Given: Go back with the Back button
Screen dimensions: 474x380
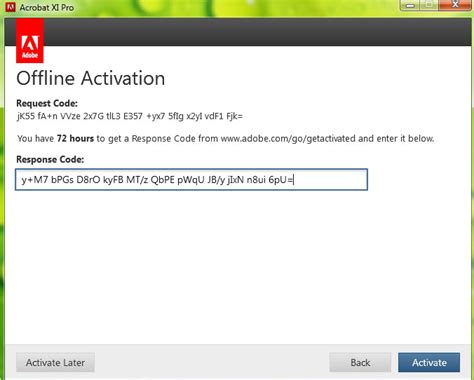Looking at the screenshot, I should pyautogui.click(x=360, y=362).
